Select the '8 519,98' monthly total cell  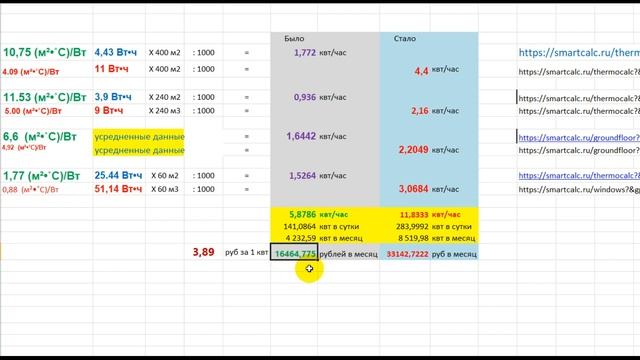pos(413,238)
